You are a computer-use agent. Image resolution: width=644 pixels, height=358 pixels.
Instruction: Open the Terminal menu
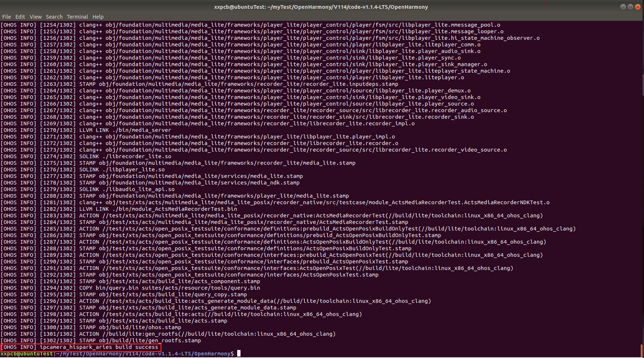click(x=77, y=17)
